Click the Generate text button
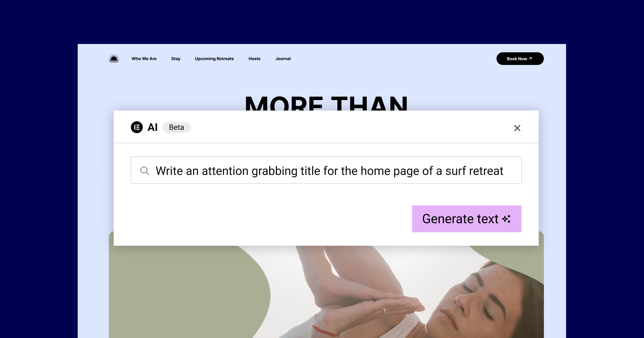The width and height of the screenshot is (644, 338). (x=467, y=218)
